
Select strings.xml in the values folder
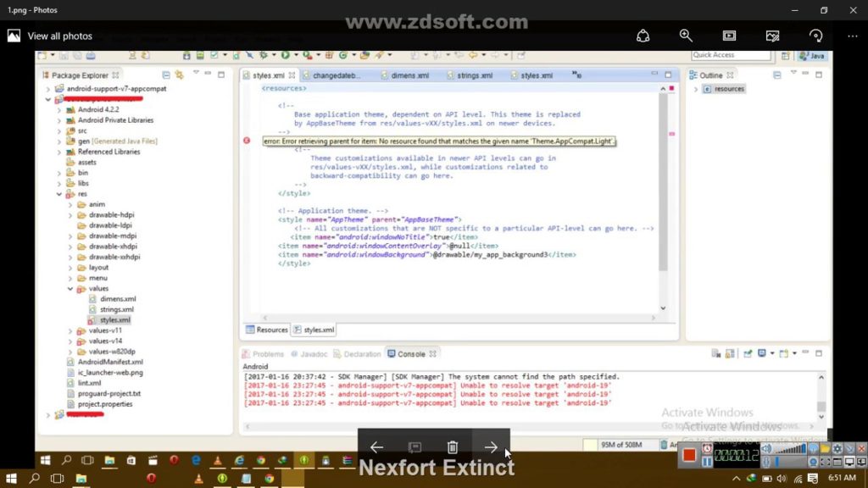(x=116, y=309)
